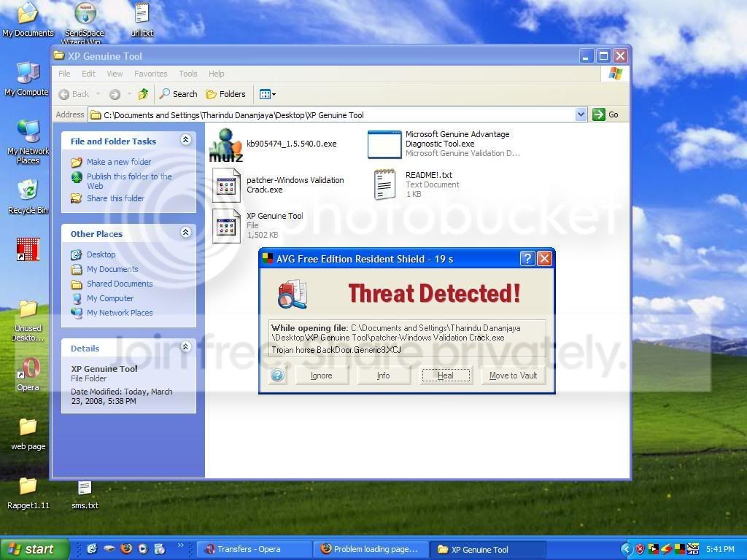Collapse the Details panel
This screenshot has height=560, width=747.
pos(186,346)
